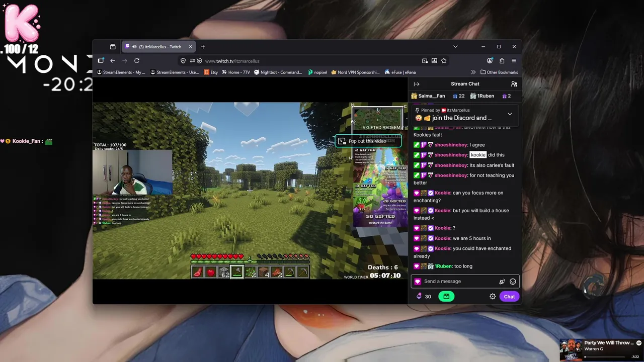The height and width of the screenshot is (362, 644).
Task: Open the StreamElements - Use... bookmark
Action: tap(175, 72)
